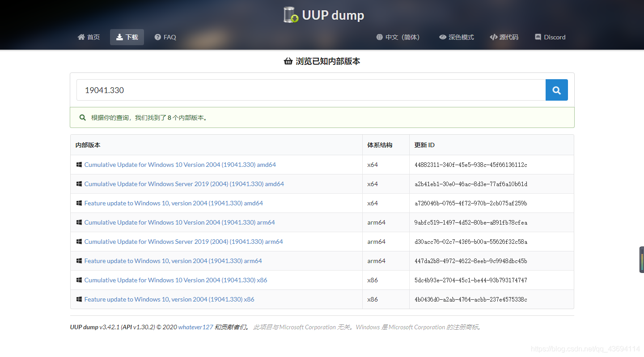The height and width of the screenshot is (357, 644).
Task: Select update ID 44882311-340f-45e5-938c-45f66136112c
Action: 471,165
